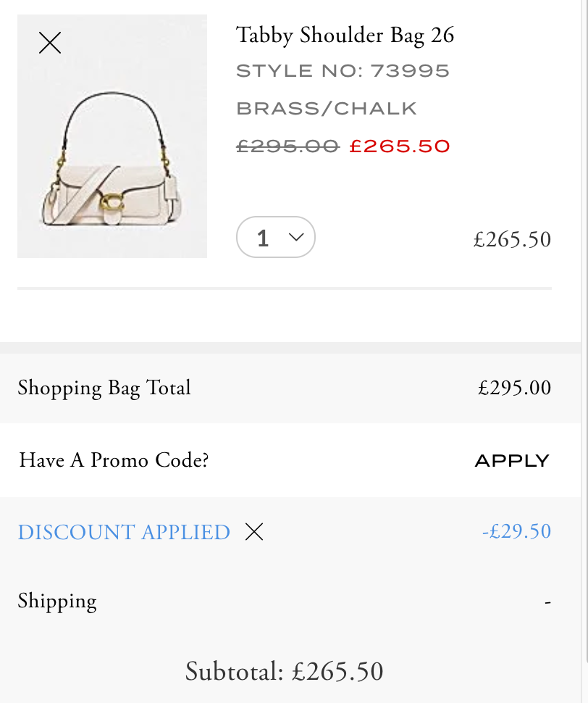Screen dimensions: 588x703
Task: Open the Tabby Shoulder Bag product thumbnail
Action: [x=112, y=136]
